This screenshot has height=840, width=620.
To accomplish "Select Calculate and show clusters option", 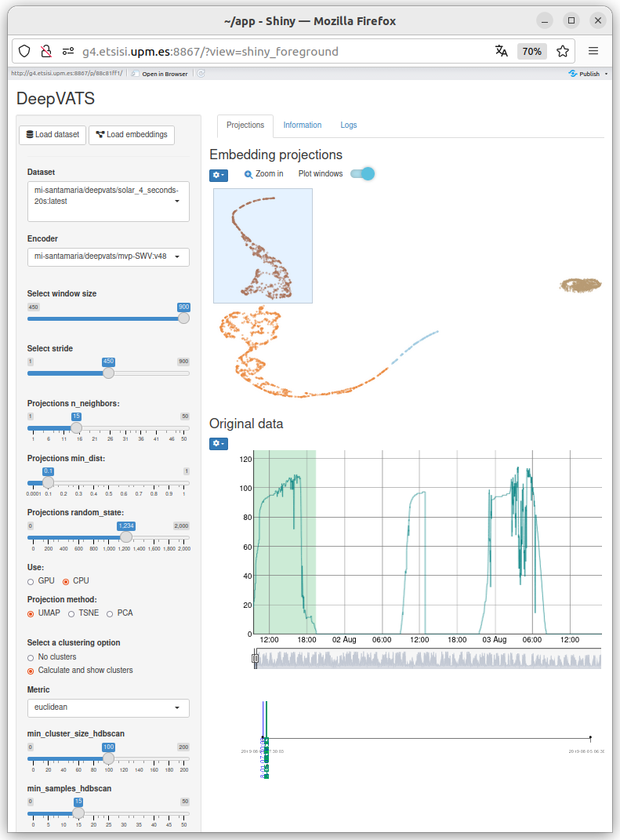I will point(31,671).
